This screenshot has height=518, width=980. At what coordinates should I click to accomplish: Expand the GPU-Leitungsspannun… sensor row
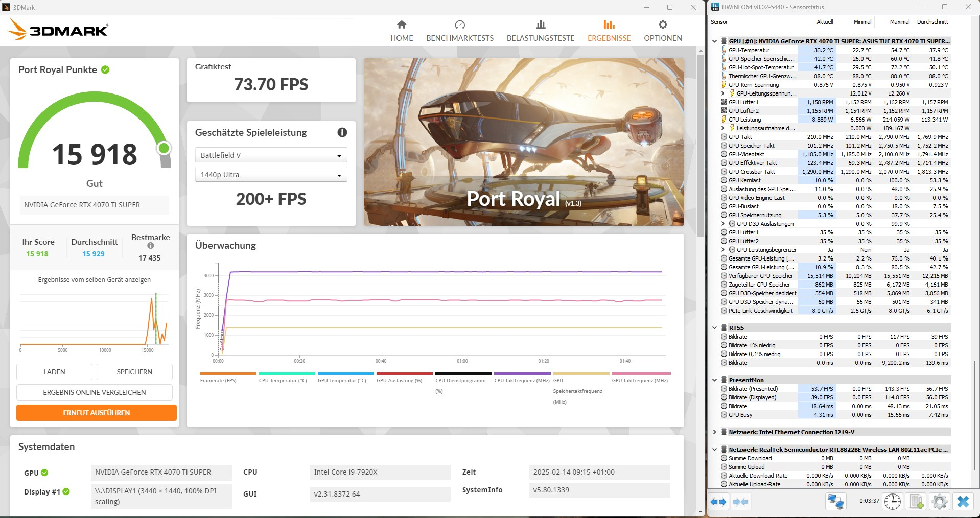[722, 93]
